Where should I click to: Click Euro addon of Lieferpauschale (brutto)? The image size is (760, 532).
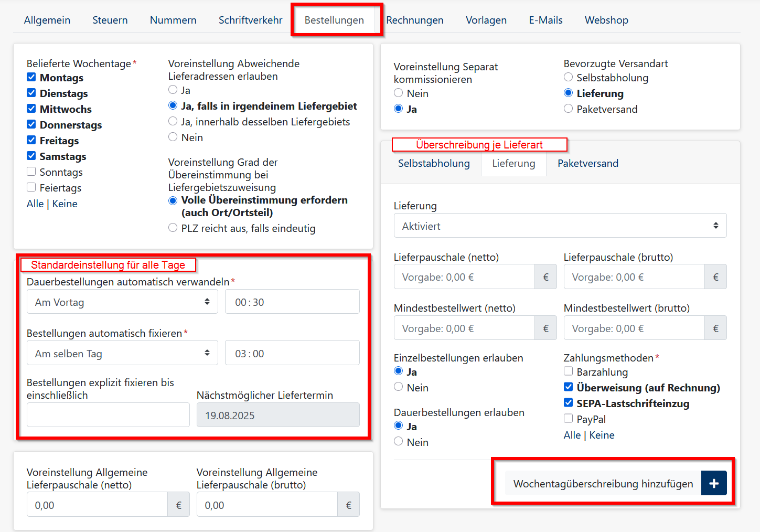715,277
